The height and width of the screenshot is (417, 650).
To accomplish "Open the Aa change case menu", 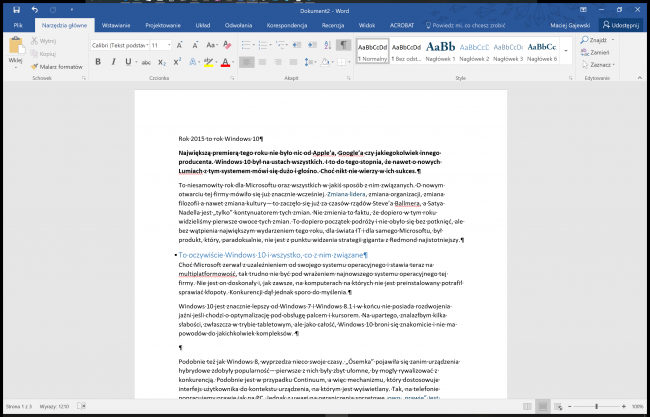I will point(211,45).
